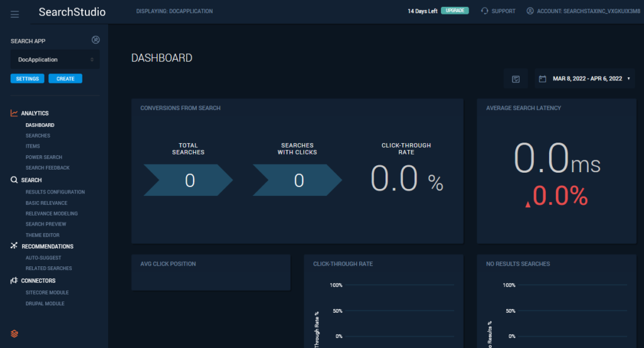Open THEME EDITOR
Image resolution: width=644 pixels, height=348 pixels.
coord(42,235)
